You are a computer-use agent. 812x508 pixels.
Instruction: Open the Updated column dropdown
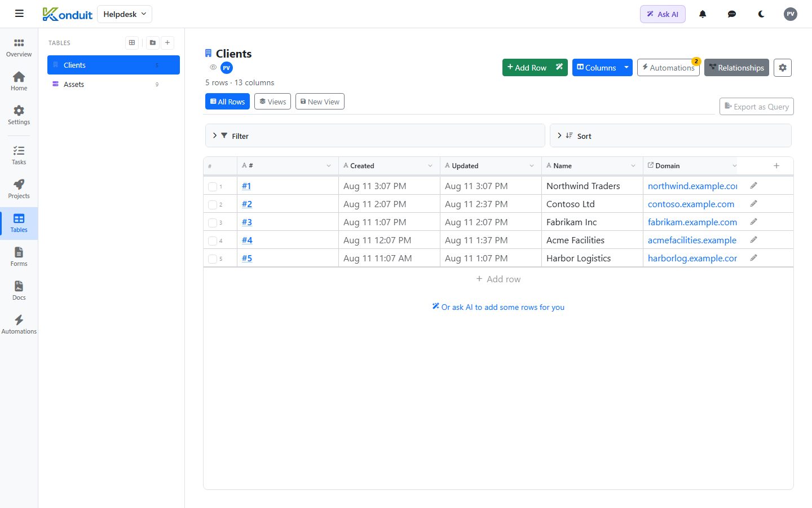pos(532,165)
